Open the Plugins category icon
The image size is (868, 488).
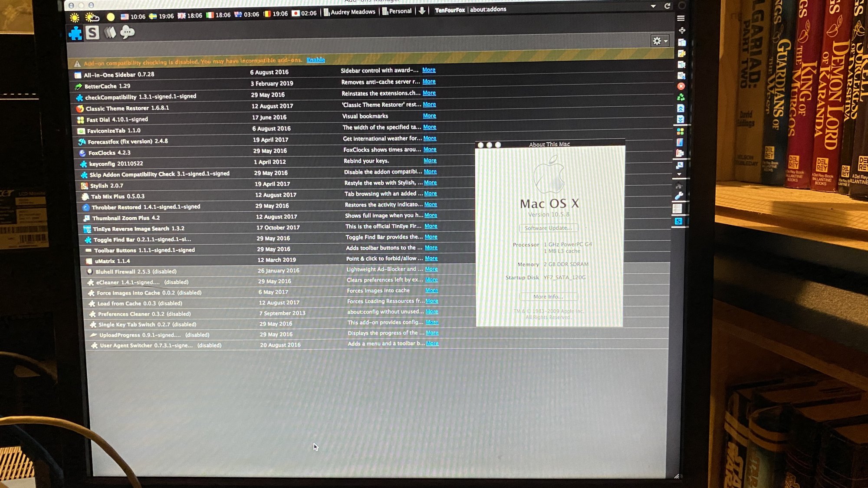tap(127, 32)
